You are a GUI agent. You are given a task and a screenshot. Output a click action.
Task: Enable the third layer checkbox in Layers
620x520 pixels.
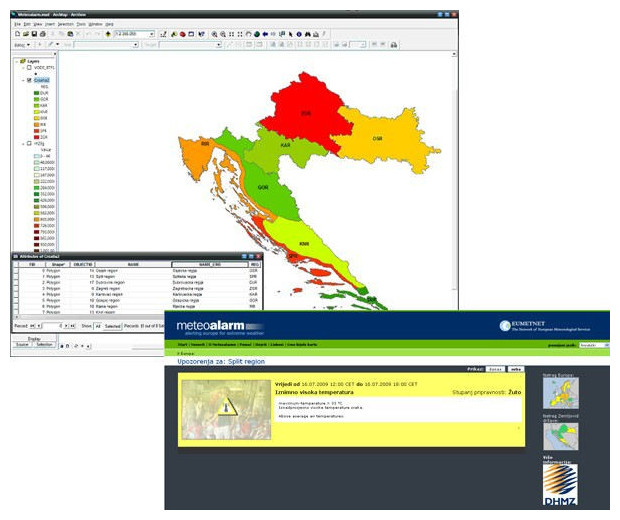coord(29,143)
